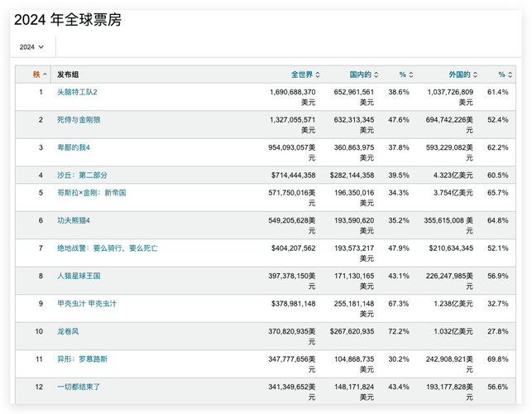Select domestic value 171,130,165

point(354,276)
